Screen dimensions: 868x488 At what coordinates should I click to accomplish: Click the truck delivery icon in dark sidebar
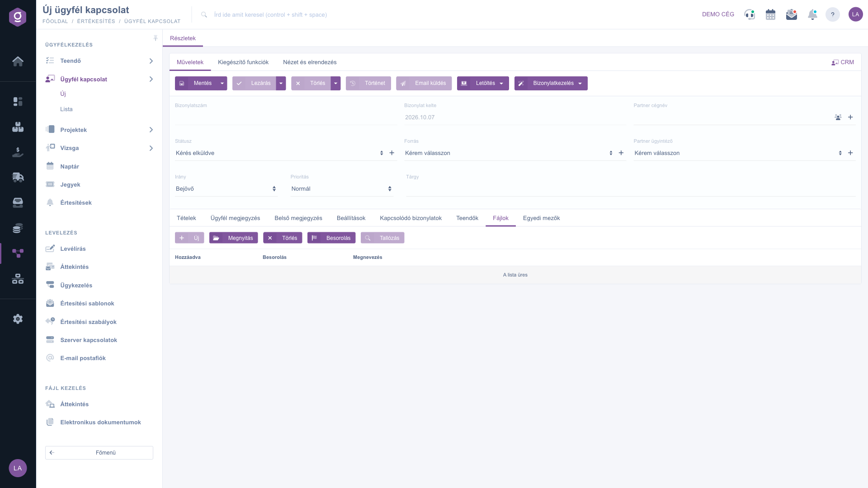[x=18, y=177]
